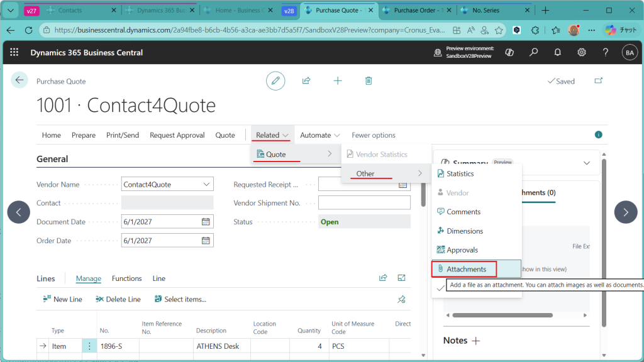Click New Line in Lines section
644x362 pixels.
point(62,299)
